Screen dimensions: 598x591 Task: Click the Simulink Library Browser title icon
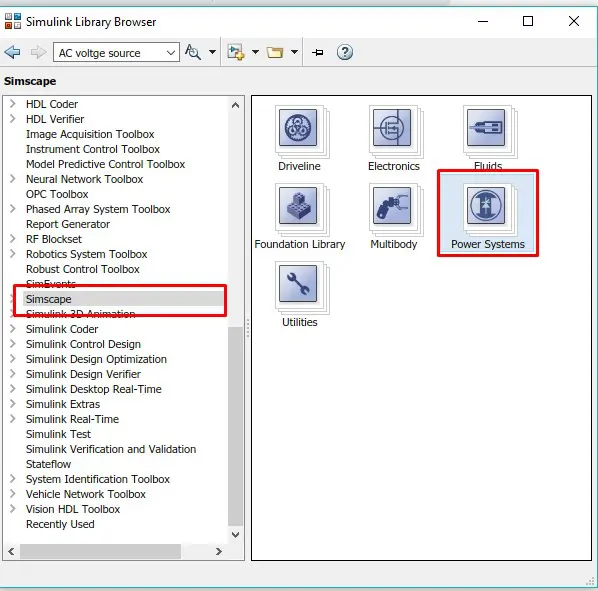pos(13,21)
